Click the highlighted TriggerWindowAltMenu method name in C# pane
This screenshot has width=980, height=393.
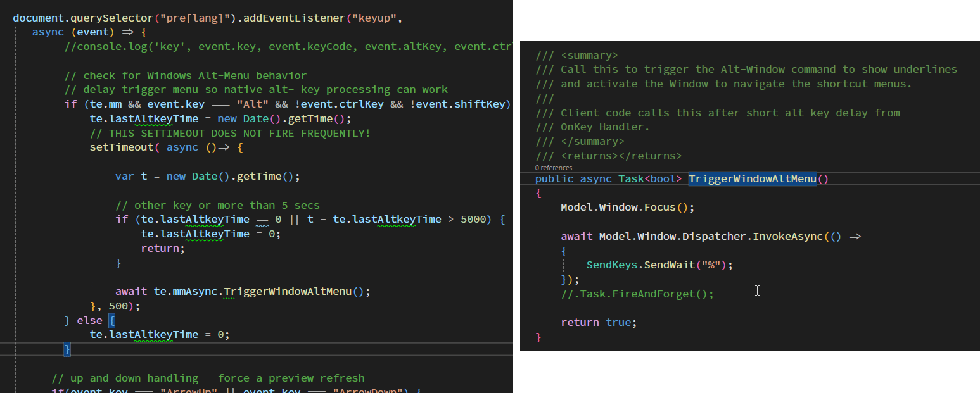(753, 178)
